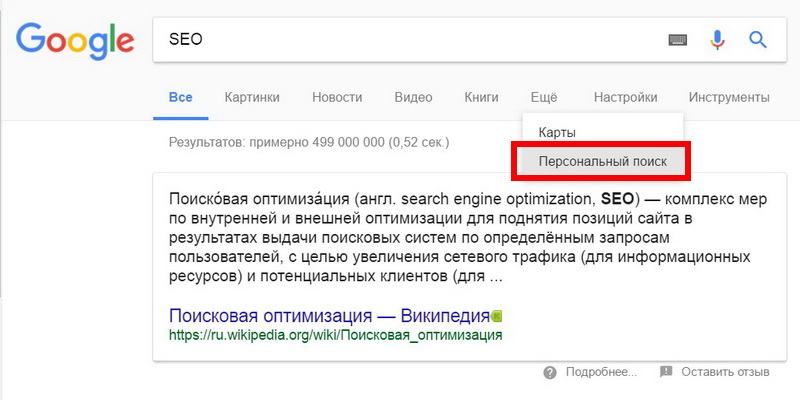The width and height of the screenshot is (800, 400).
Task: Open the on-screen keyboard icon
Action: click(678, 40)
